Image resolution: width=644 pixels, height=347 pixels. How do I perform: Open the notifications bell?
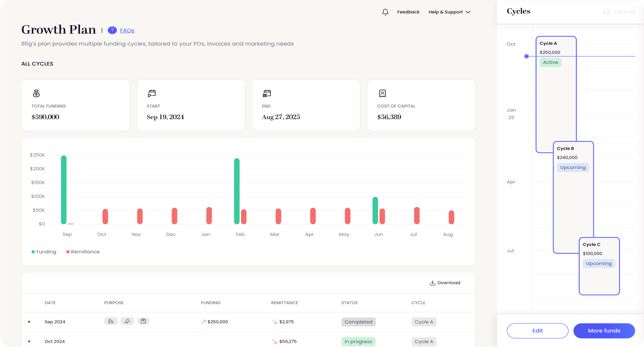click(385, 12)
